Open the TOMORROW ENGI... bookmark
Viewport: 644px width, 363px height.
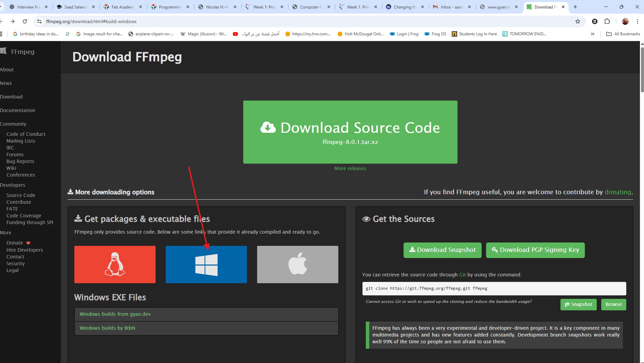coord(524,34)
